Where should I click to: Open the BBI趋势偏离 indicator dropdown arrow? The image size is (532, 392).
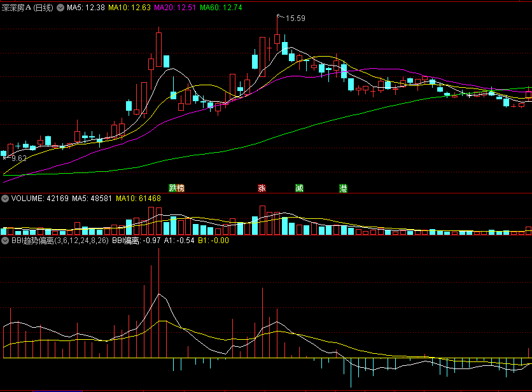click(5, 241)
